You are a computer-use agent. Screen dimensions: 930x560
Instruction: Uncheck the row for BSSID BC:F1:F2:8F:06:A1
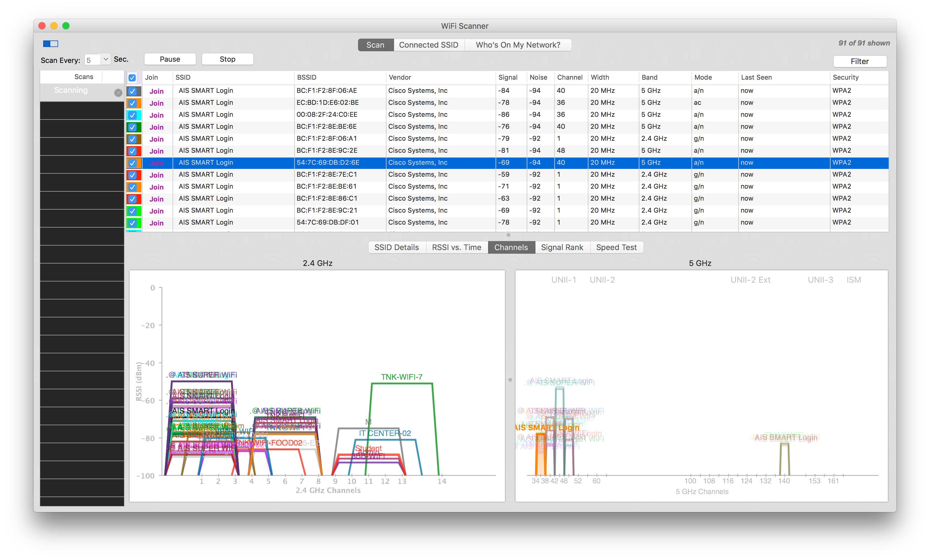132,139
